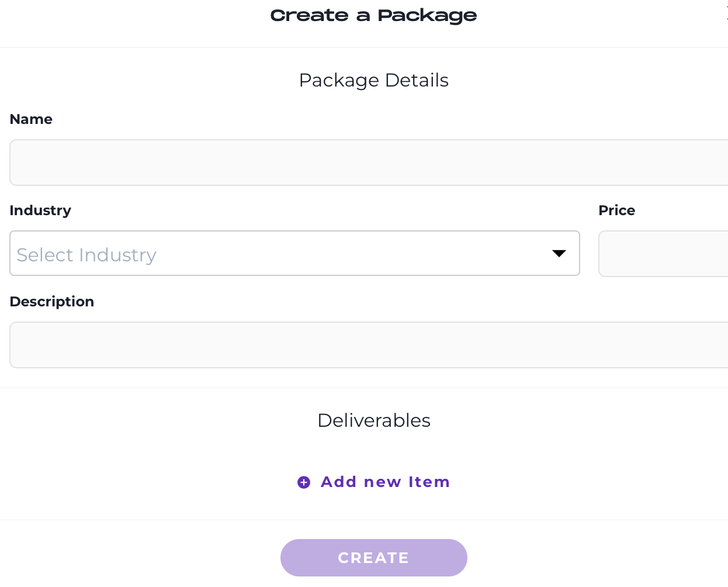Submit the package with the CREATE button
Screen dimensions: 728x587
coord(374,558)
